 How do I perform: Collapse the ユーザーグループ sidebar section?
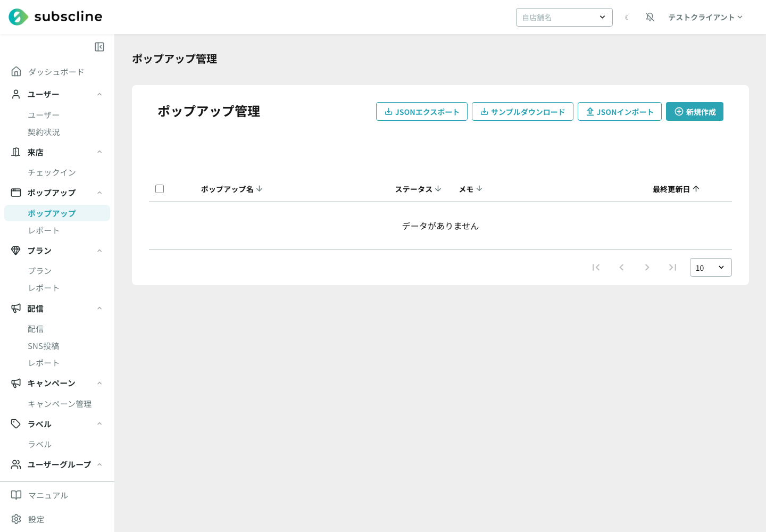click(99, 464)
